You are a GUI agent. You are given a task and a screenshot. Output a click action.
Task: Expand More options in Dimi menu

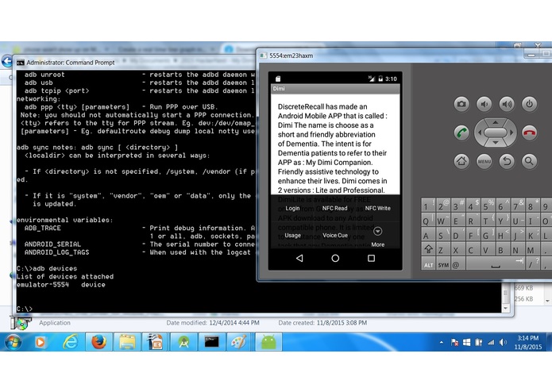tap(378, 236)
